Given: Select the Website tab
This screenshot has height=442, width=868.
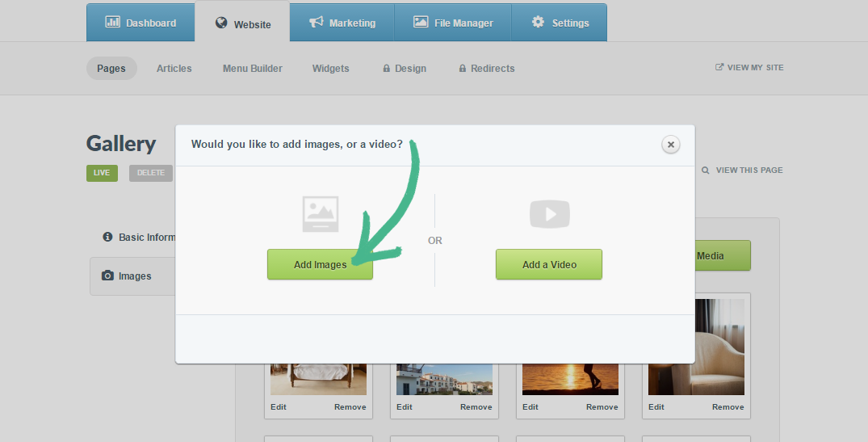Looking at the screenshot, I should 243,24.
